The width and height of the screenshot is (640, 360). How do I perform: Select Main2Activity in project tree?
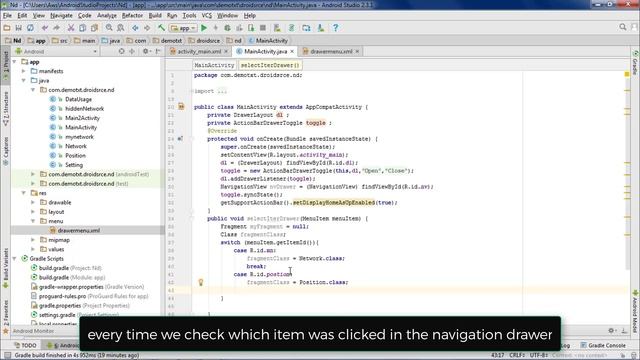[x=82, y=118]
